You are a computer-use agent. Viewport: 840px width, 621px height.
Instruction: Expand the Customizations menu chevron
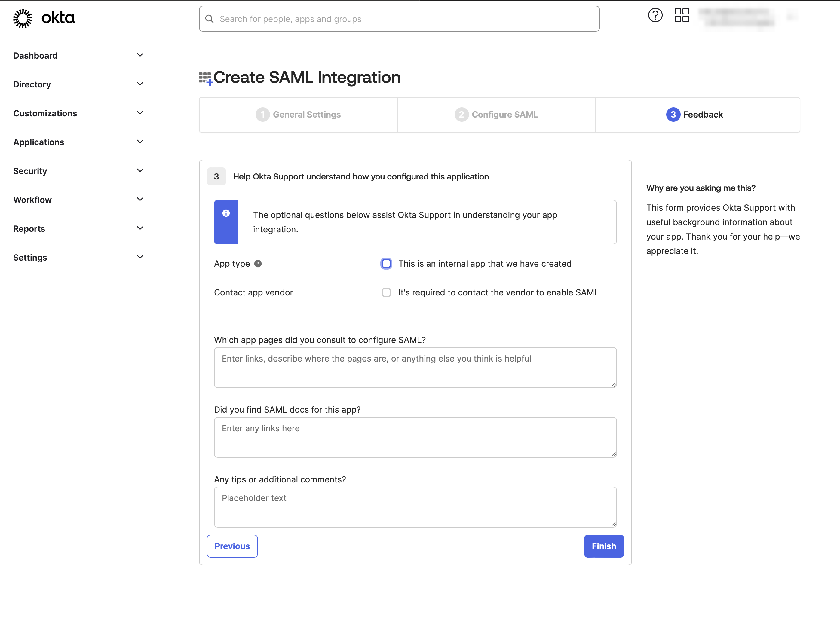[x=140, y=113]
